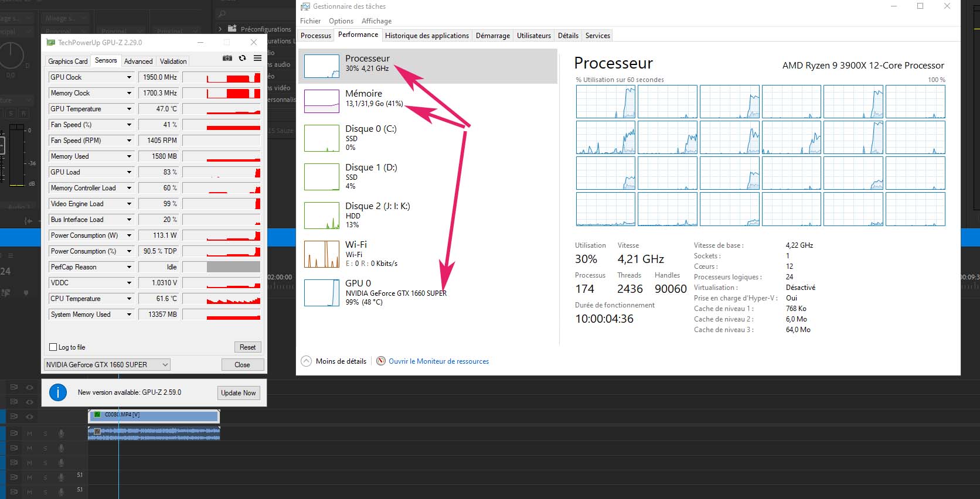Solo the audio track holding the waveform clip

pyautogui.click(x=45, y=433)
